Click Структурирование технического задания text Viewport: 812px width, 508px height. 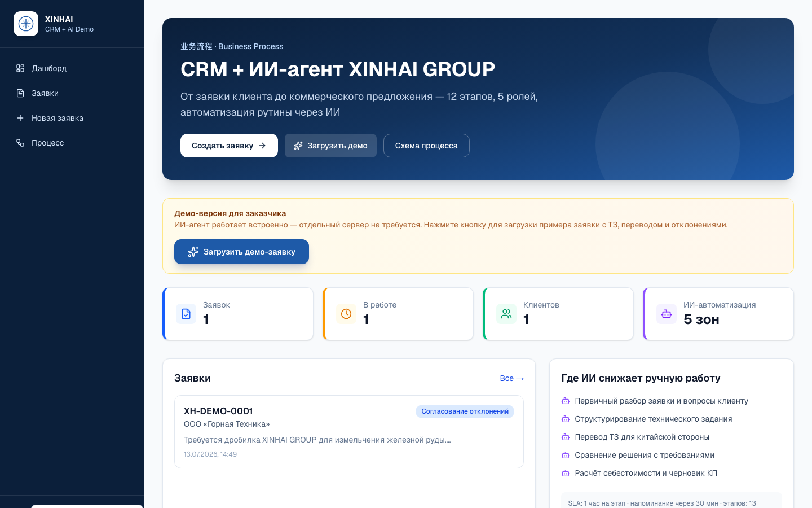pyautogui.click(x=654, y=419)
